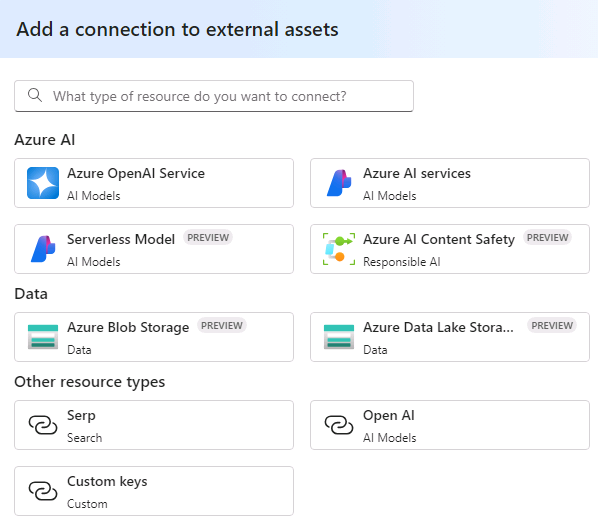Viewport: 598px width, 526px height.
Task: Click 'Responsible AI' subtitle text
Action: [402, 262]
